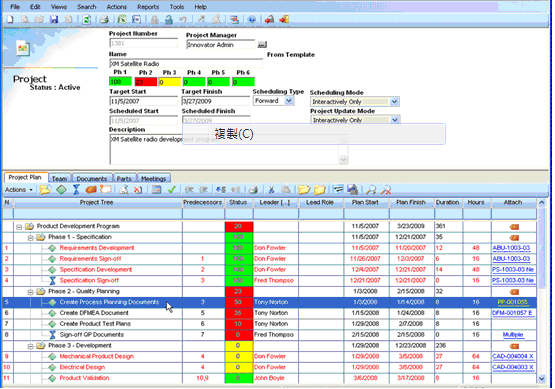Viewport: 555px width, 389px height.
Task: Open the Project Update Mode dropdown
Action: 394,120
